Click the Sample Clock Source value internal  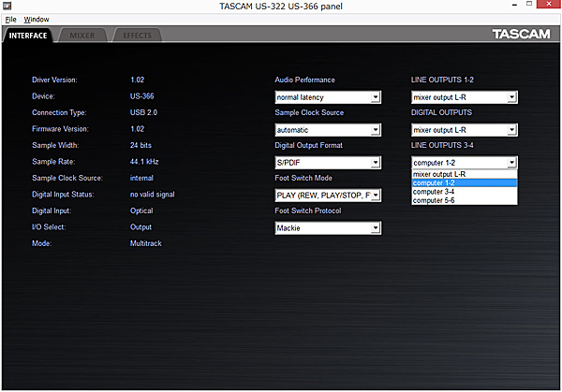pos(141,178)
